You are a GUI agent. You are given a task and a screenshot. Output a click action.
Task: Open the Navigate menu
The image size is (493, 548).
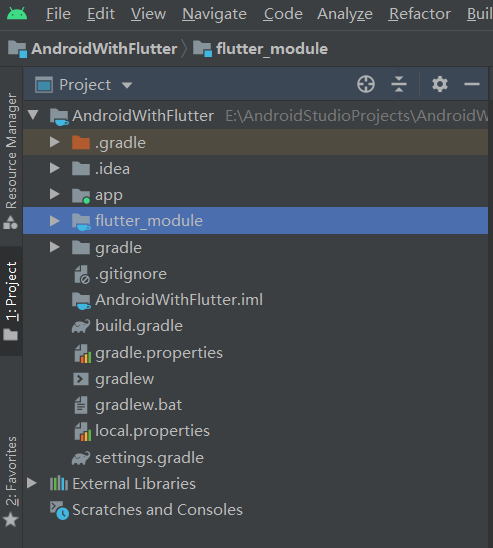click(215, 14)
